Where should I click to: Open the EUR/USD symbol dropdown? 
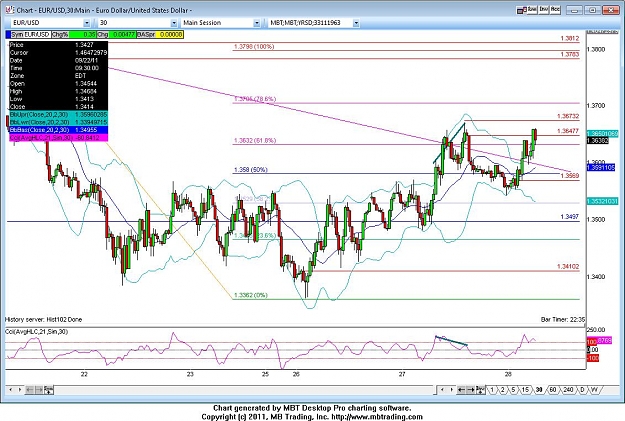pyautogui.click(x=86, y=23)
